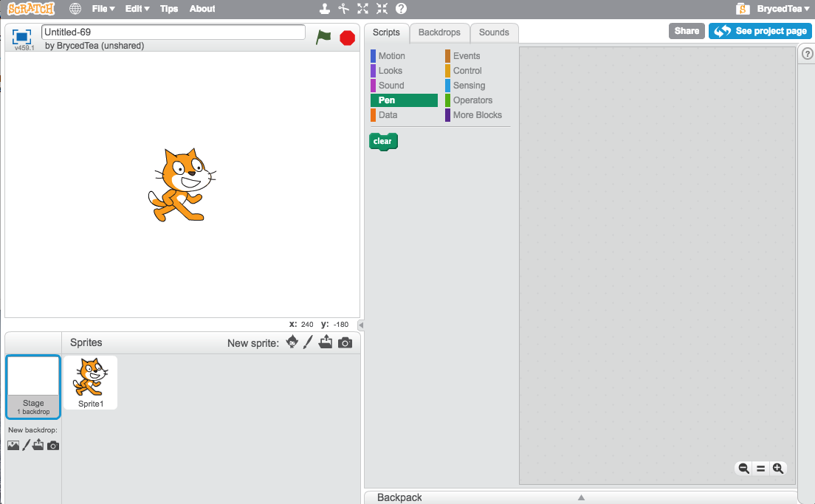
Task: Open the File menu
Action: tap(103, 9)
